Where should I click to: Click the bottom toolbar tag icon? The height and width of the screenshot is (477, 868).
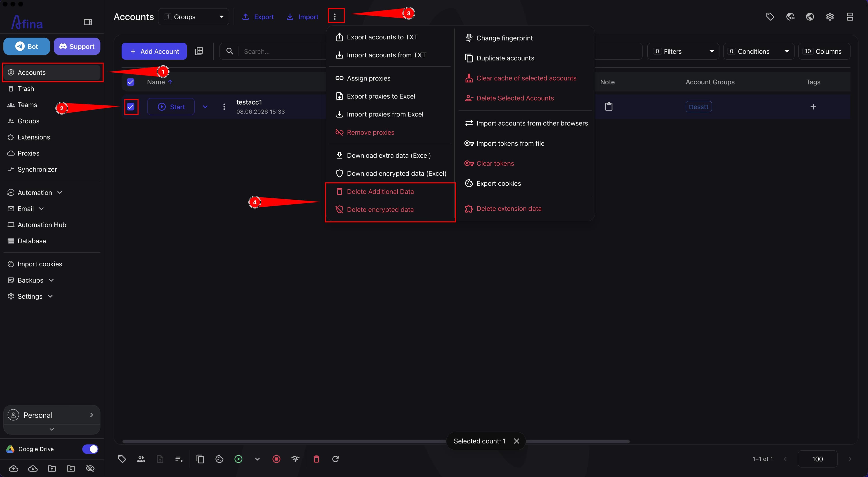(122, 459)
